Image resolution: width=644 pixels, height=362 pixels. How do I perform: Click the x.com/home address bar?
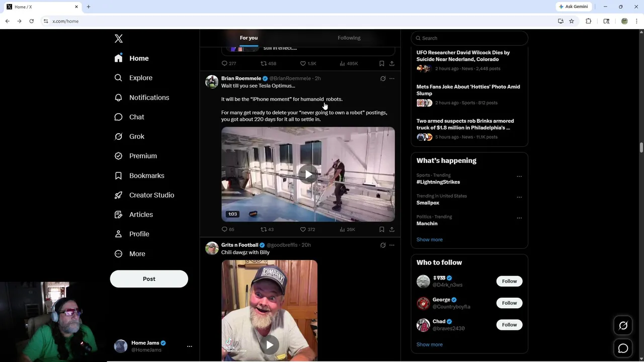(297, 21)
